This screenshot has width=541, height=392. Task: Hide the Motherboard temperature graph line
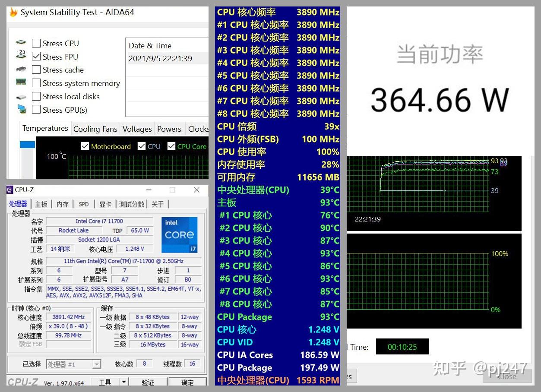click(85, 146)
